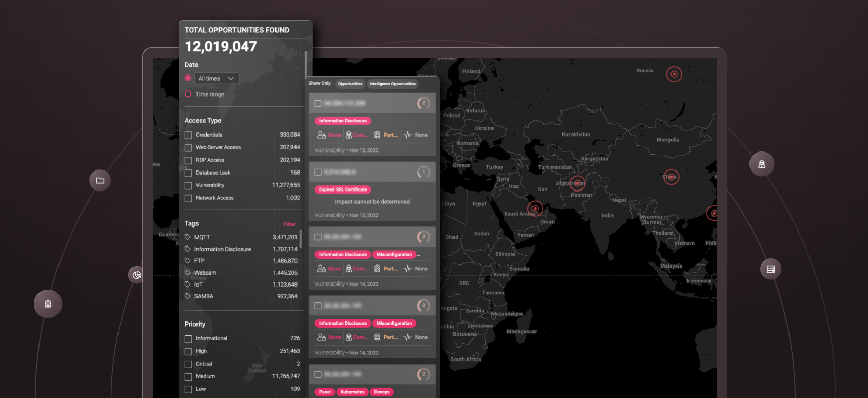Screen dimensions: 868x398
Task: Click the Madagascar label on the map
Action: [x=522, y=332]
